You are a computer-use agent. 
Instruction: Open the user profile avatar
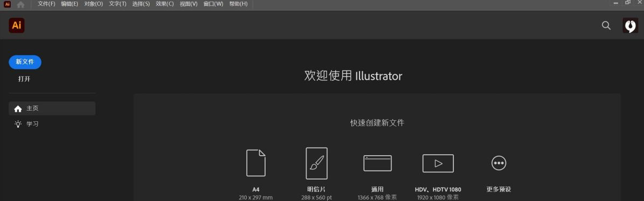coord(630,25)
